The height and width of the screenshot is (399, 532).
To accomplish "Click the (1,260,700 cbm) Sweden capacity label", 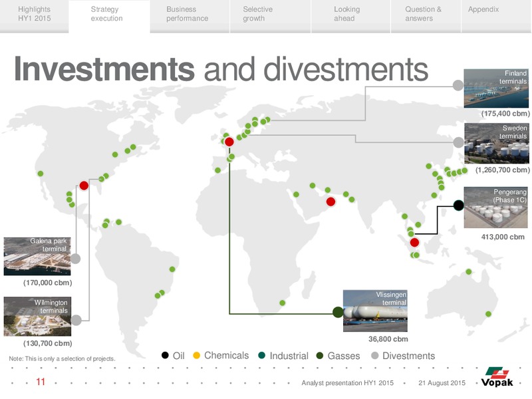I will pos(503,170).
